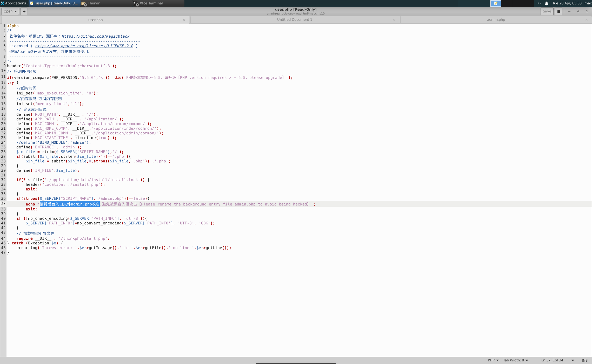Open the Tab Width: 8 dropdown
This screenshot has height=364, width=592.
coord(515,360)
